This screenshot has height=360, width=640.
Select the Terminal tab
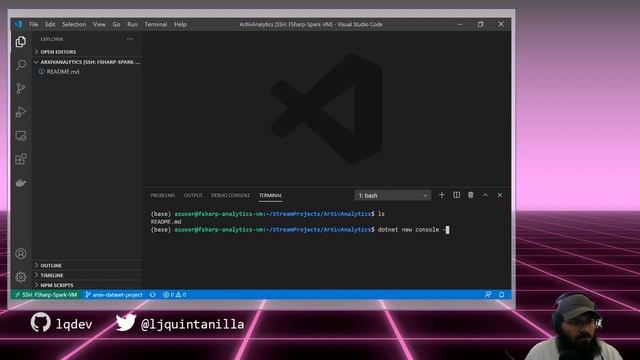(270, 196)
